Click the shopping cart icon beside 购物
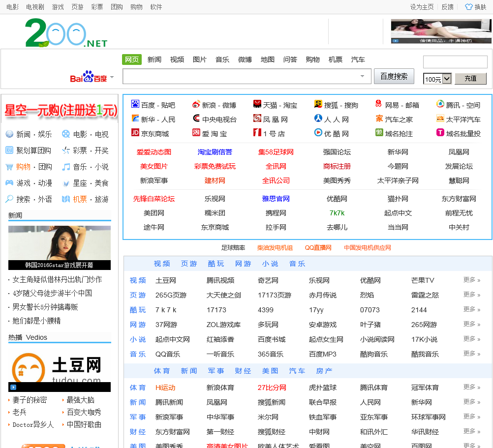The height and width of the screenshot is (448, 493). [x=9, y=167]
